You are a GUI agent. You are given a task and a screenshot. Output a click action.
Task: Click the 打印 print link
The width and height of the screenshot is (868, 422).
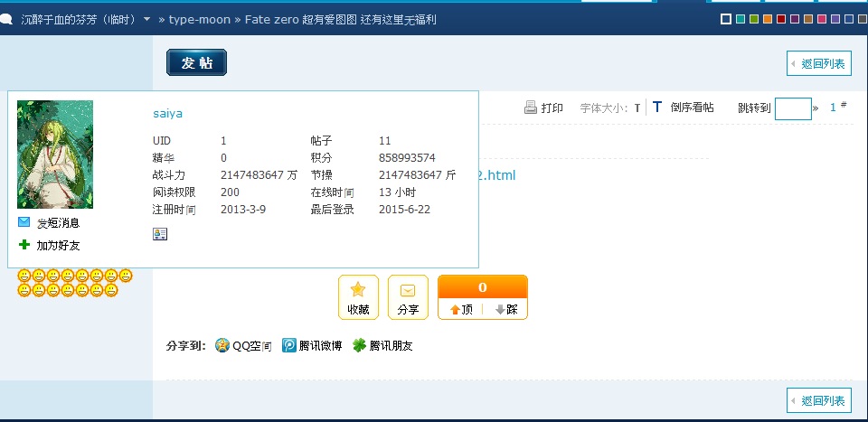click(x=552, y=108)
